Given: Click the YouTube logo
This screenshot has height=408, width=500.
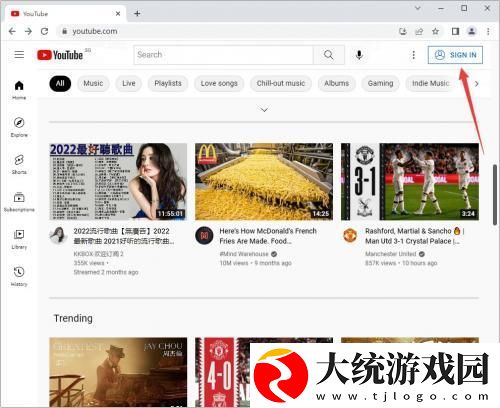Looking at the screenshot, I should (60, 55).
